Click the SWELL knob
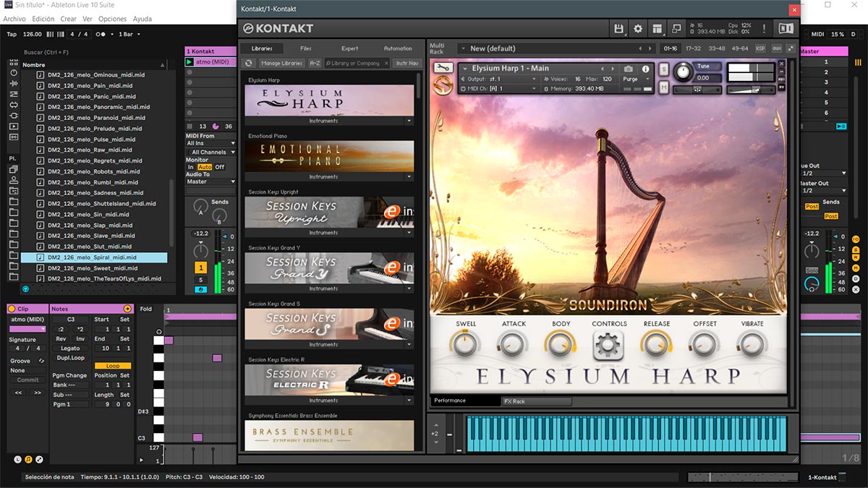 click(465, 344)
